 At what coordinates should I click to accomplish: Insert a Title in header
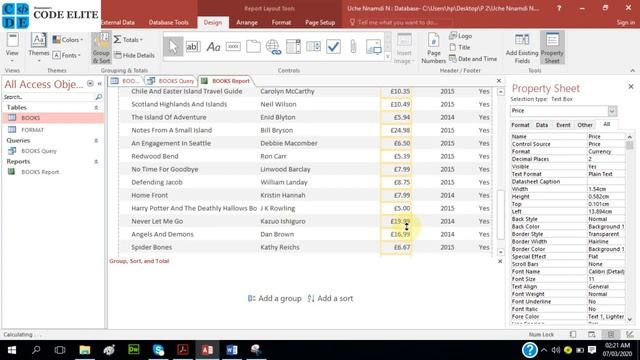pos(460,47)
